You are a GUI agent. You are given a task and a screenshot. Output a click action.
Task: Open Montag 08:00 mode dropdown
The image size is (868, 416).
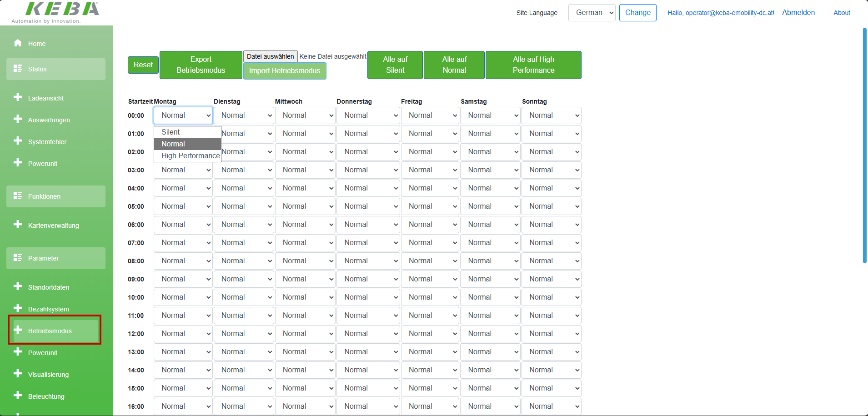(183, 261)
